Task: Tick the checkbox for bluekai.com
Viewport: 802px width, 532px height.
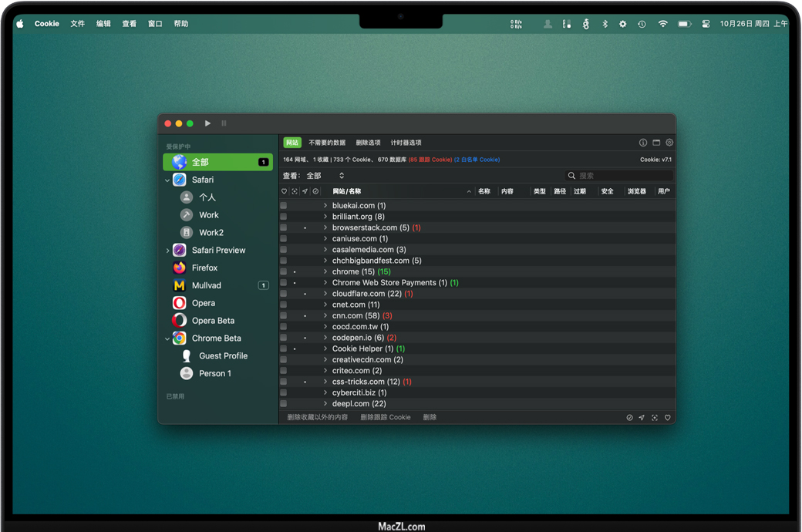Action: coord(284,206)
